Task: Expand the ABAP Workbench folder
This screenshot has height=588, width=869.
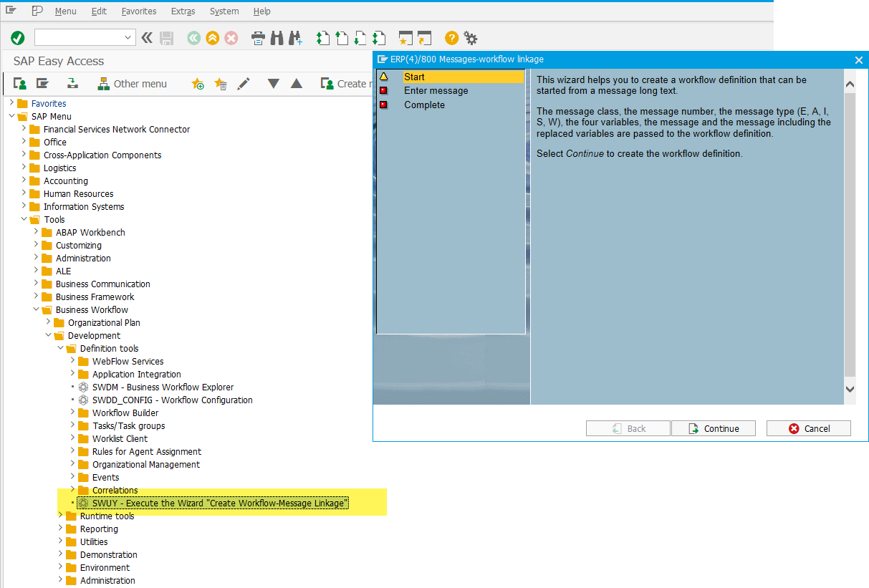Action: 37,233
